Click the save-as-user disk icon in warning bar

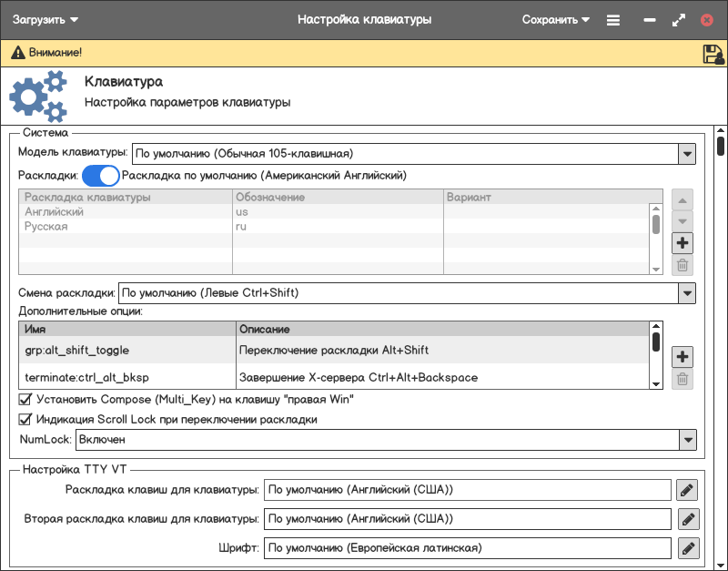coord(713,54)
